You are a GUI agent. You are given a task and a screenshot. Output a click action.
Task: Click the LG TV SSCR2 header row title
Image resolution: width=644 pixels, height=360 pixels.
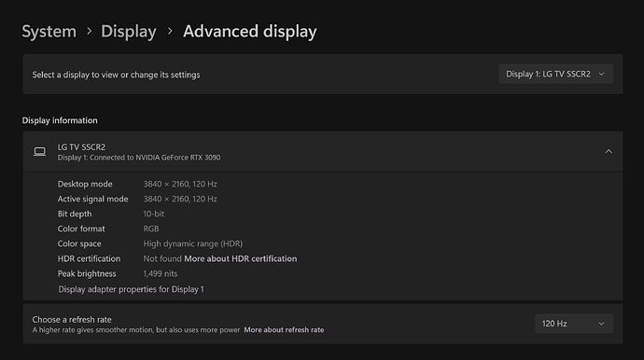click(81, 147)
